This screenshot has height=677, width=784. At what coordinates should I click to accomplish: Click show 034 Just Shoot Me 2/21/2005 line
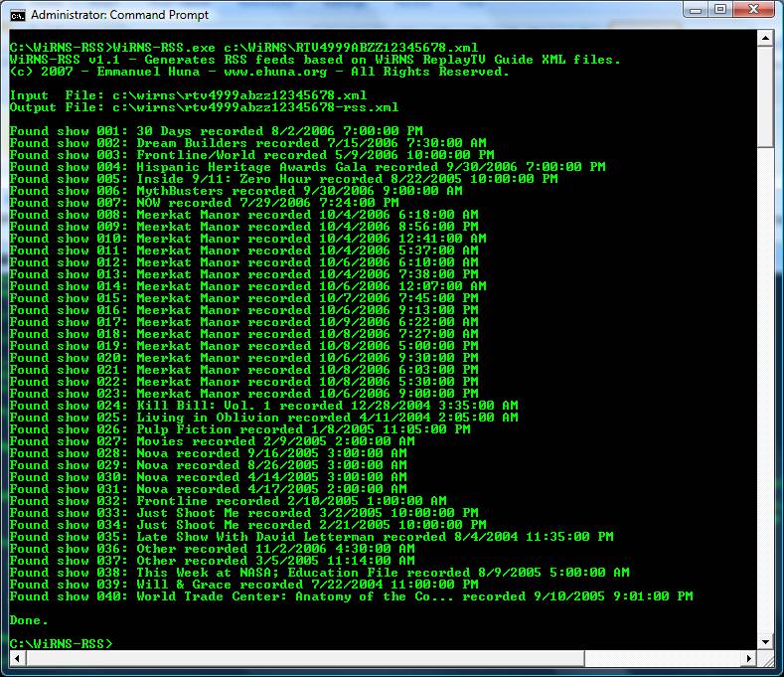point(248,525)
